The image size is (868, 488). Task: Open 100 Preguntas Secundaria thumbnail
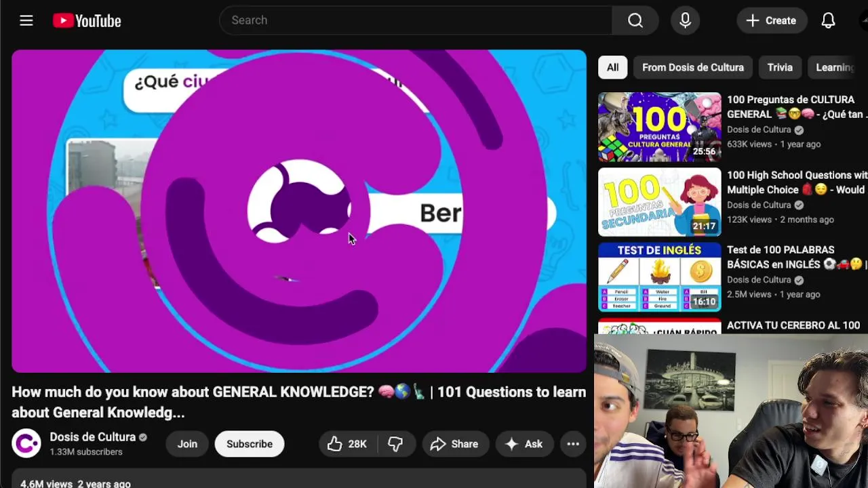[660, 202]
